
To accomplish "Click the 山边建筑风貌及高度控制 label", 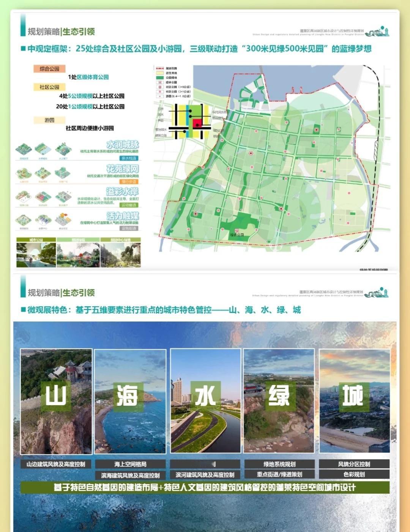I will (x=56, y=464).
